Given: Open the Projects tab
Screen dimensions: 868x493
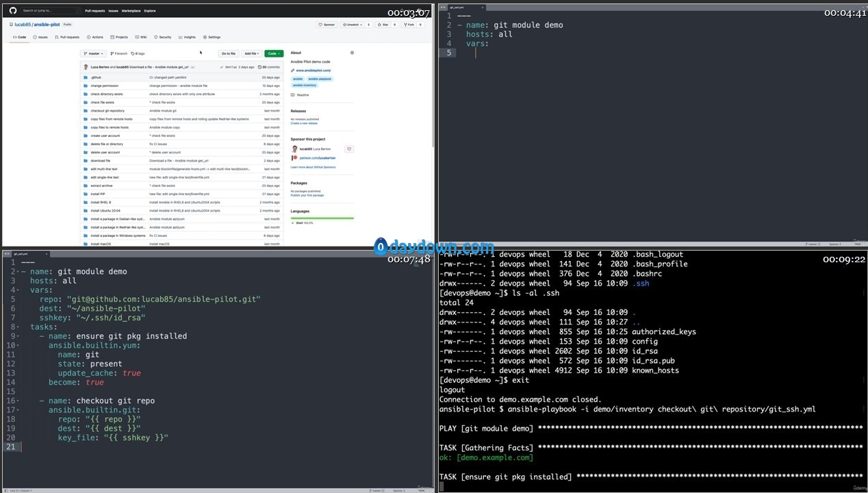Looking at the screenshot, I should pos(119,37).
